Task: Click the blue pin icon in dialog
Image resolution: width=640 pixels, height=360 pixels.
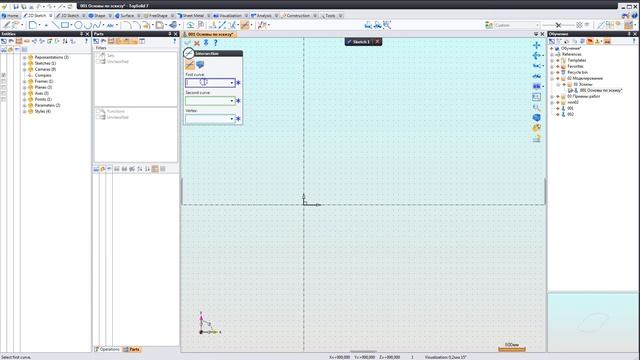Action: click(x=206, y=42)
